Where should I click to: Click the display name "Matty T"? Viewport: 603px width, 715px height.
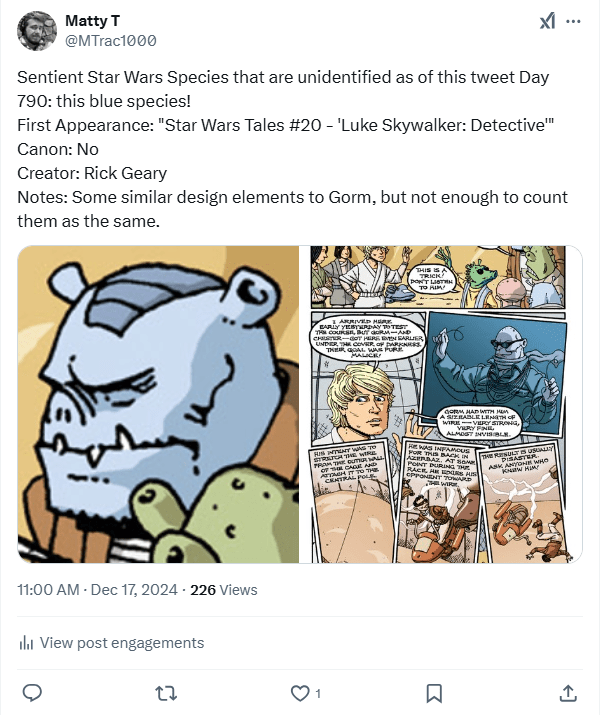[94, 21]
